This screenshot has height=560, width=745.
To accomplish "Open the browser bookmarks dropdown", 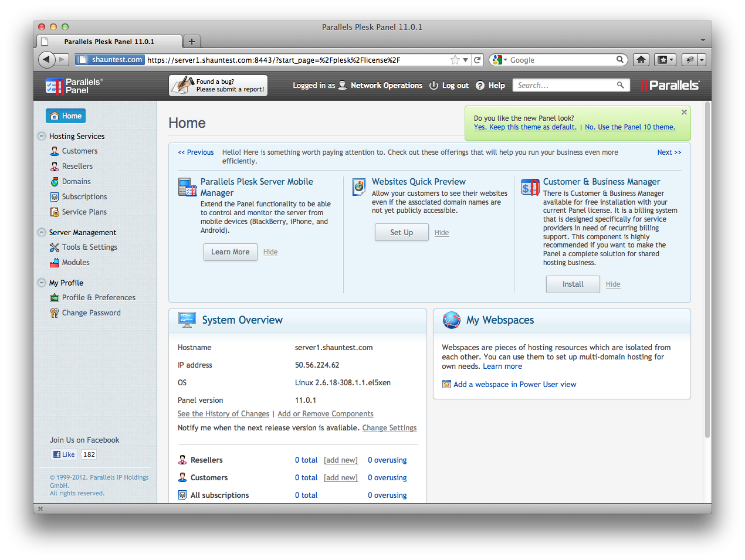I will point(665,60).
